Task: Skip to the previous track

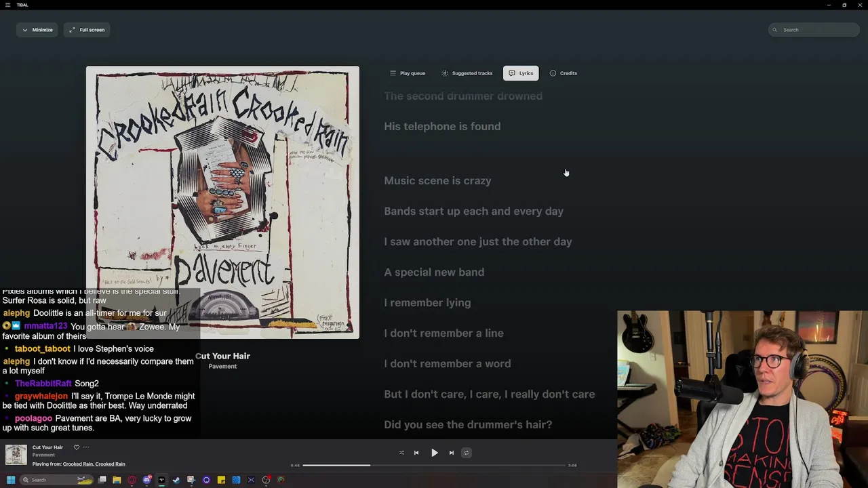Action: (x=416, y=453)
